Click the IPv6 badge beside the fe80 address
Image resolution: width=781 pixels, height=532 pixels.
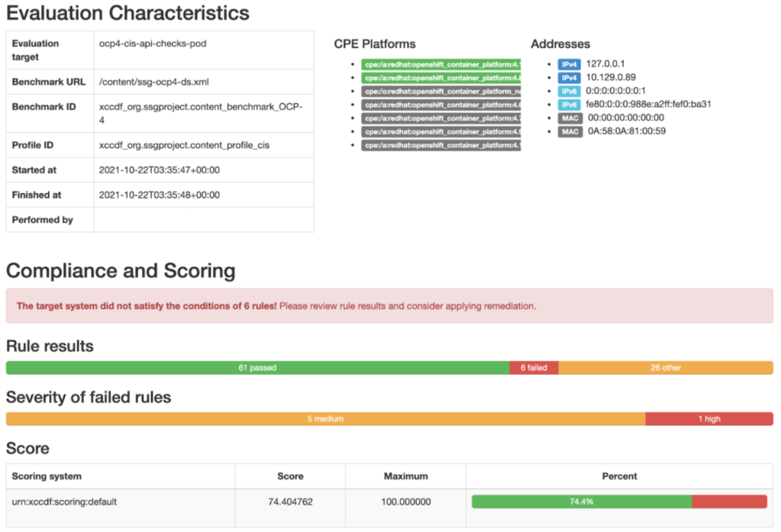(x=569, y=105)
